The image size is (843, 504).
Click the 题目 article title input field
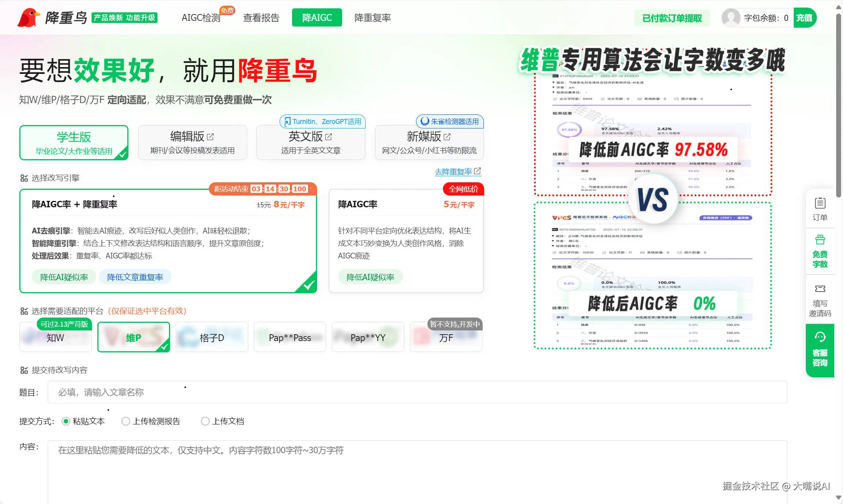(x=417, y=392)
